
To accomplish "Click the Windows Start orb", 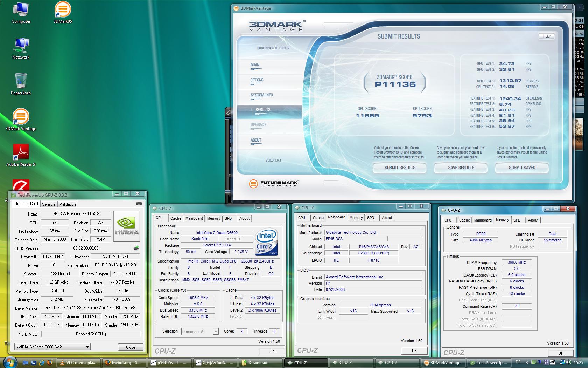I will [x=10, y=362].
